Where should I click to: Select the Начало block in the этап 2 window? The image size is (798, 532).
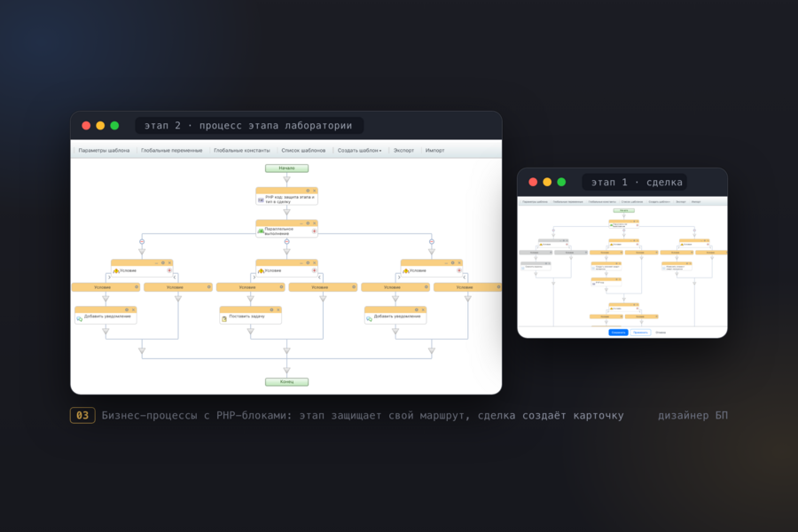point(286,168)
